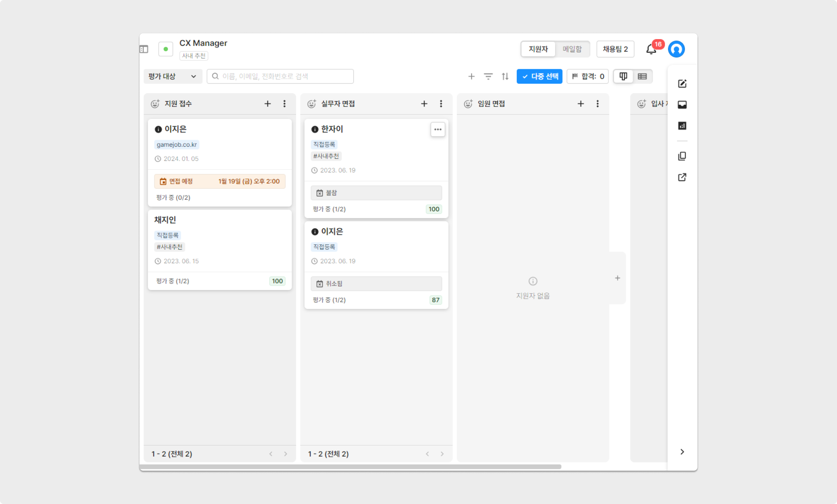Toggle the left sidebar panel icon
This screenshot has height=504, width=837.
[144, 49]
